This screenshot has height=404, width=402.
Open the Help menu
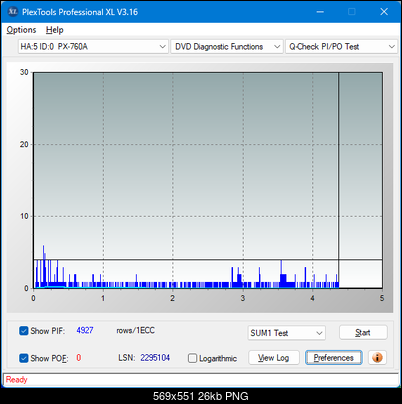pos(55,30)
